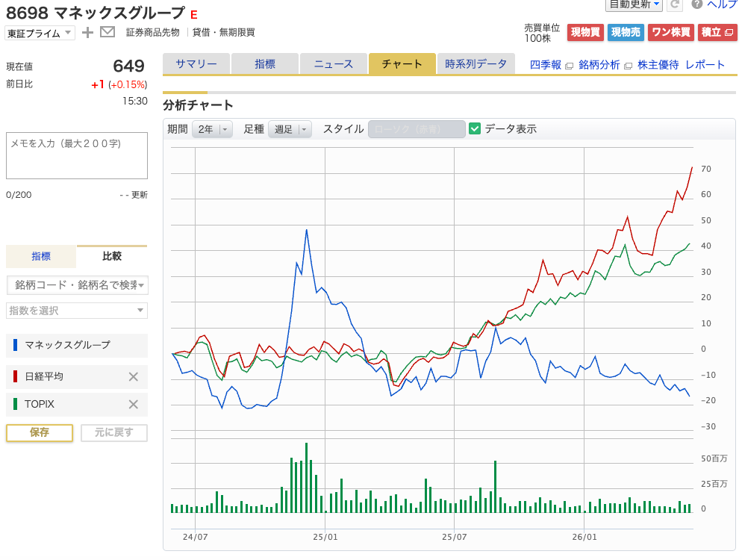
Task: Switch to the サマリー tab
Action: click(x=196, y=64)
